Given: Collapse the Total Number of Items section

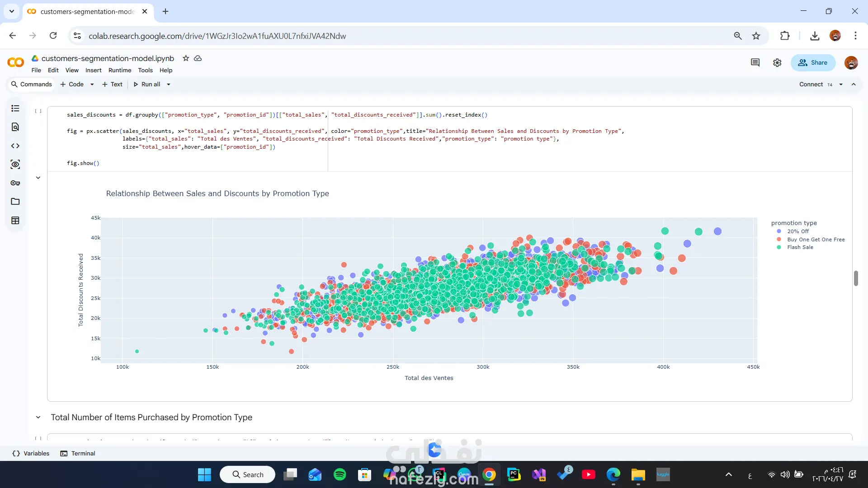Looking at the screenshot, I should [x=38, y=418].
